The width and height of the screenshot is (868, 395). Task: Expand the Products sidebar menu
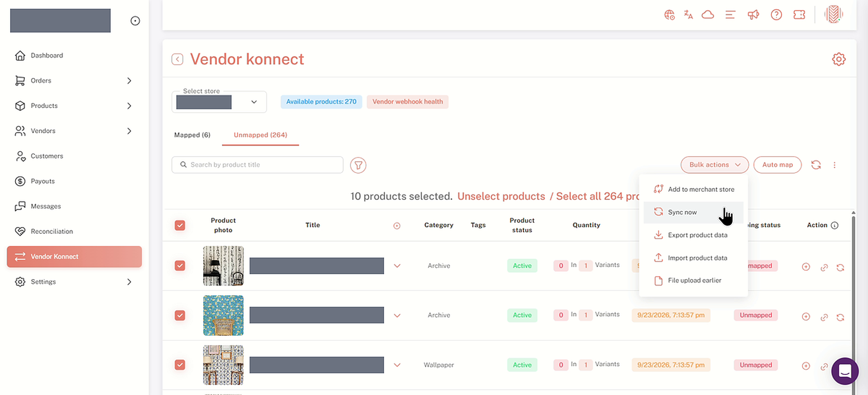pyautogui.click(x=129, y=106)
